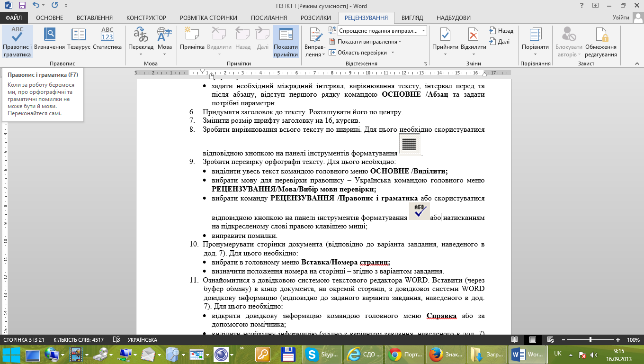Open the Відстеження dialog launcher
Image resolution: width=644 pixels, height=364 pixels.
click(425, 64)
